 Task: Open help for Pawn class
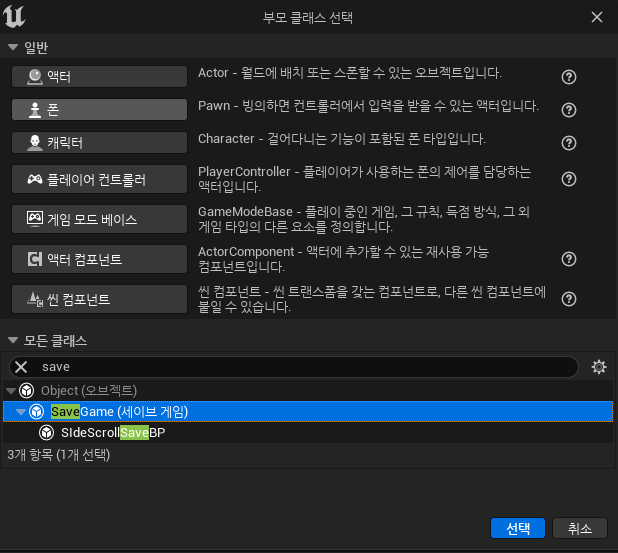click(569, 110)
